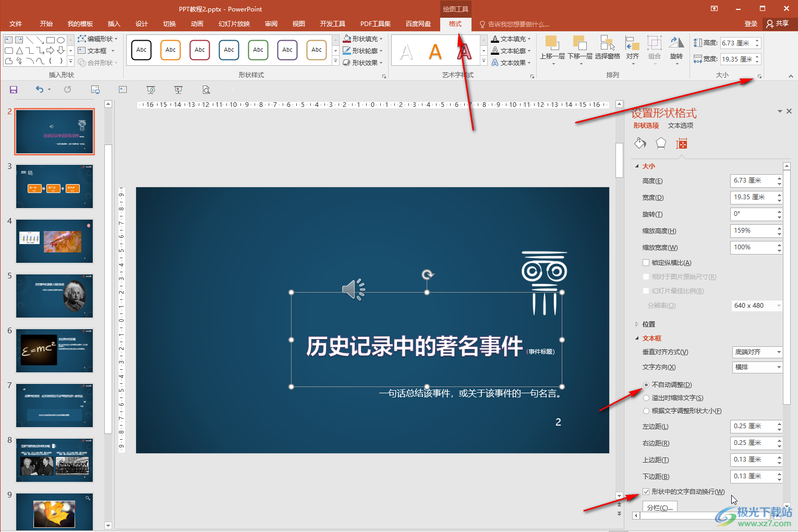Close the Format Shape pane
Screen dimensions: 798x532
(x=789, y=111)
